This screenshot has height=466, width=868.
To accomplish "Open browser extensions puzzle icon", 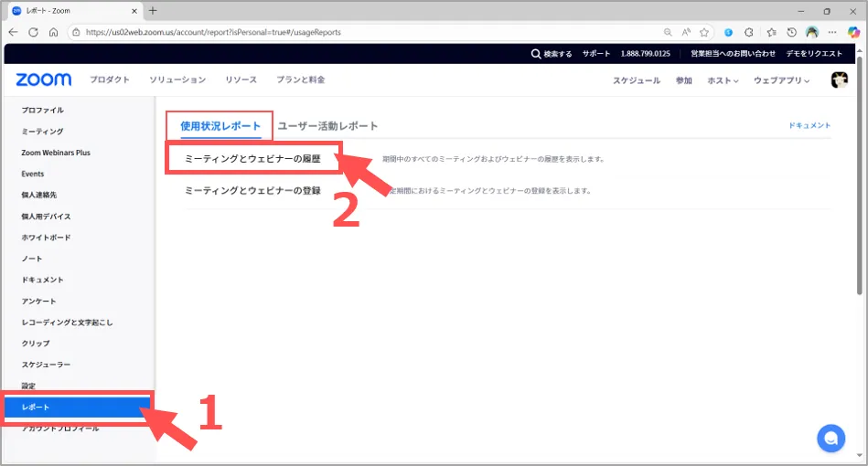I will tap(748, 32).
